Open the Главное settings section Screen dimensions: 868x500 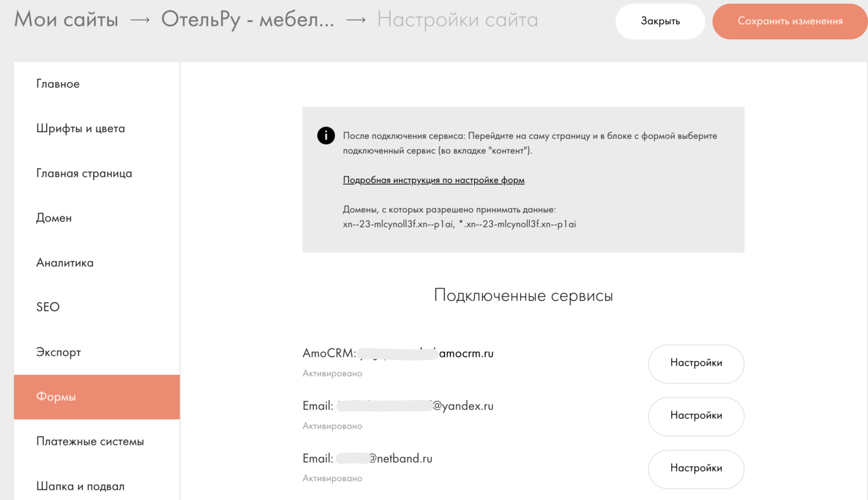(58, 84)
